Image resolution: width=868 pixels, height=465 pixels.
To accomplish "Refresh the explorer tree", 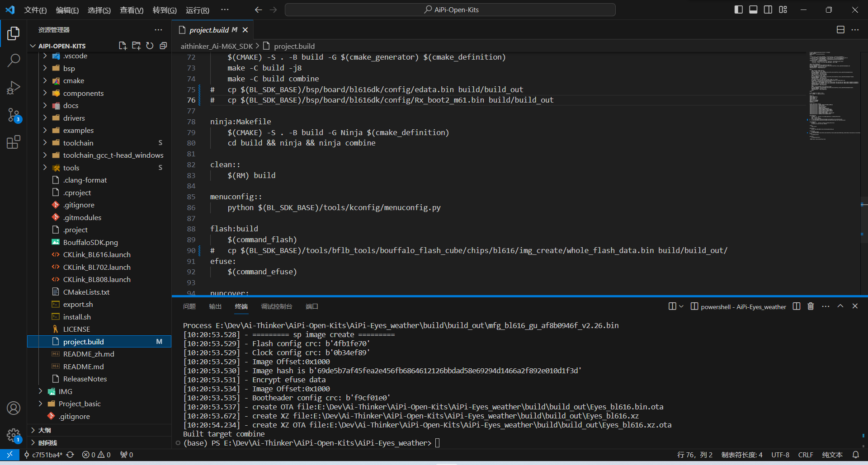I will 150,46.
